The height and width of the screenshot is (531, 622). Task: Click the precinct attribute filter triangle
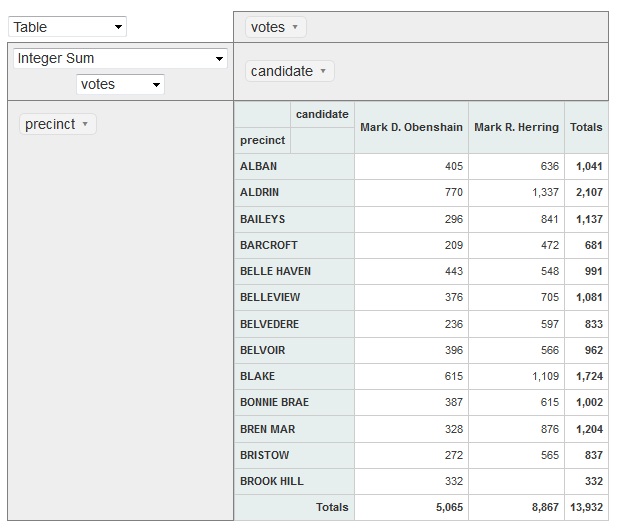pyautogui.click(x=85, y=124)
